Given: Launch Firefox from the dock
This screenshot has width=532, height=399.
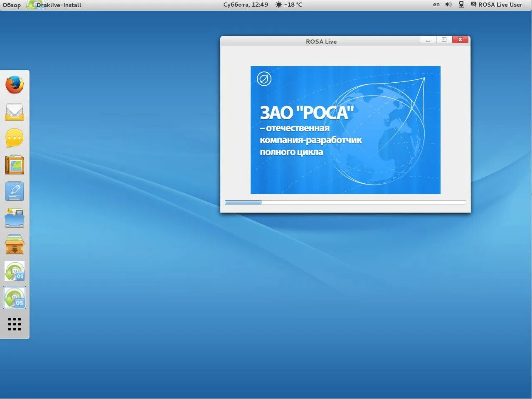Looking at the screenshot, I should [x=15, y=85].
